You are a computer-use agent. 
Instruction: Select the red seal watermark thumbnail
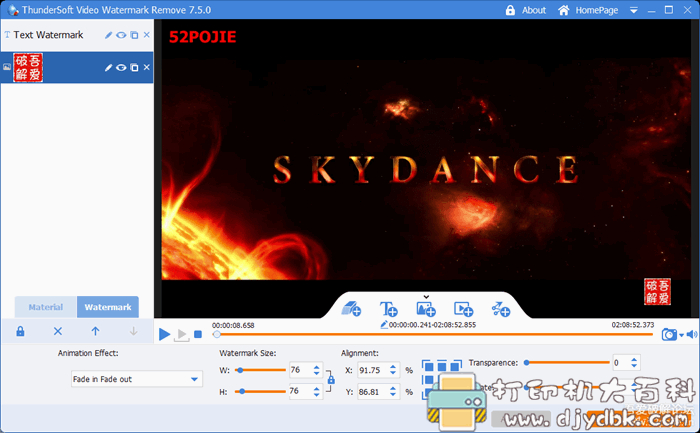click(x=28, y=67)
